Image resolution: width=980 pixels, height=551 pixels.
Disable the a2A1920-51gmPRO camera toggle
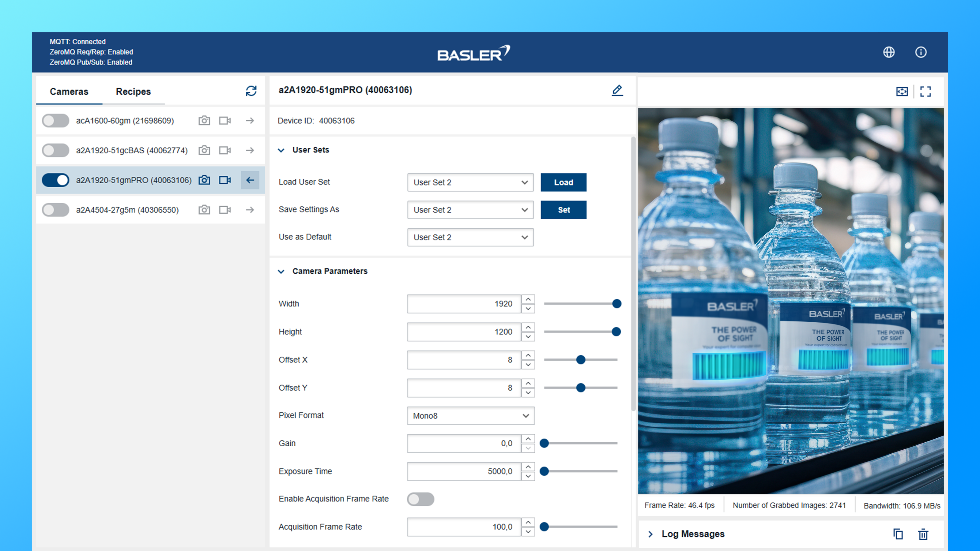[55, 180]
